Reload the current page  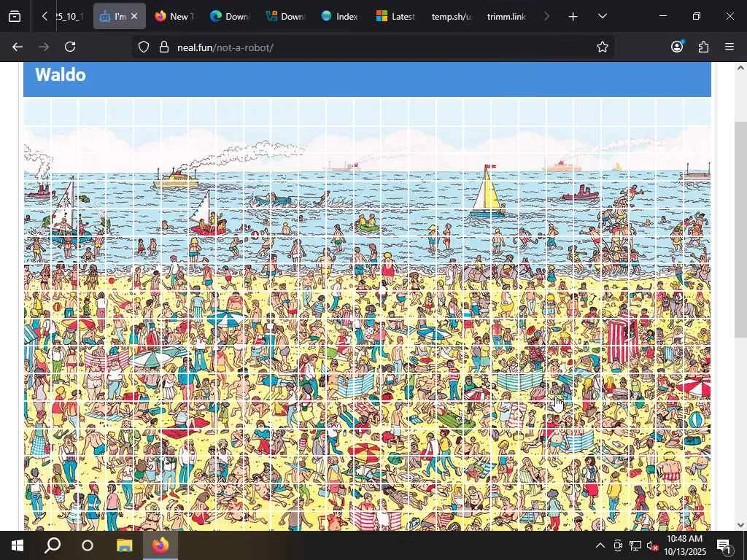pyautogui.click(x=70, y=47)
